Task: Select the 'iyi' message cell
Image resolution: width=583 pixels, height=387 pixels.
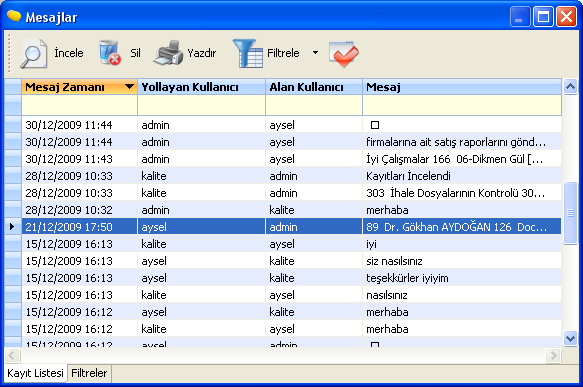Action: [462, 244]
